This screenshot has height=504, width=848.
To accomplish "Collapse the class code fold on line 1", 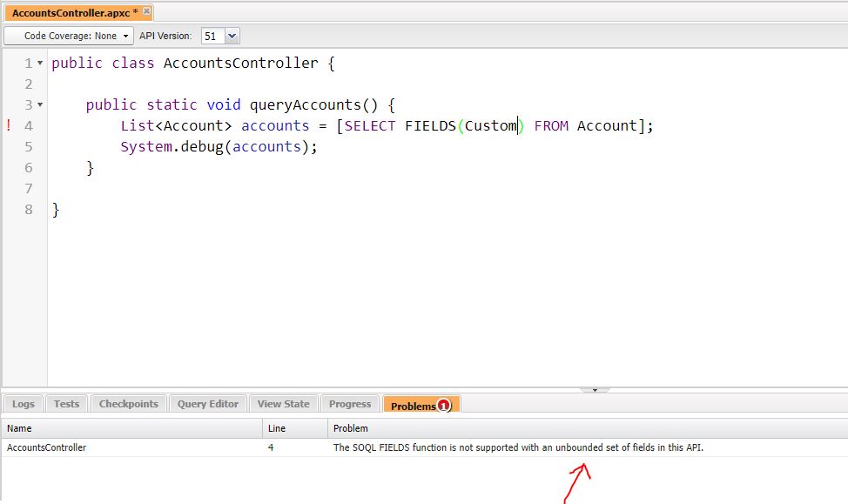I will 40,63.
